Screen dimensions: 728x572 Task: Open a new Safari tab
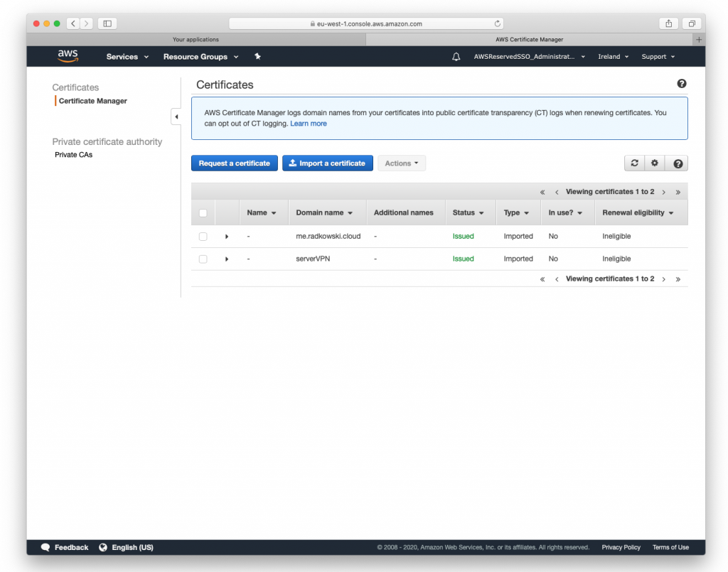[699, 39]
